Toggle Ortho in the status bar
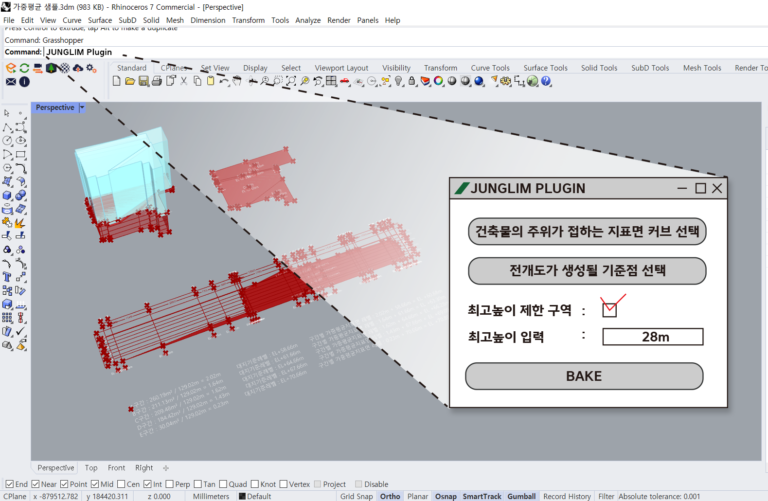The image size is (768, 501). click(390, 496)
